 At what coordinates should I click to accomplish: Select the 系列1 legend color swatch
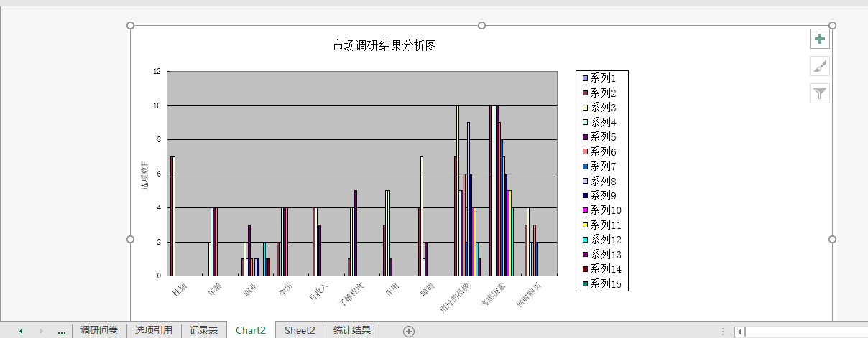tap(585, 78)
